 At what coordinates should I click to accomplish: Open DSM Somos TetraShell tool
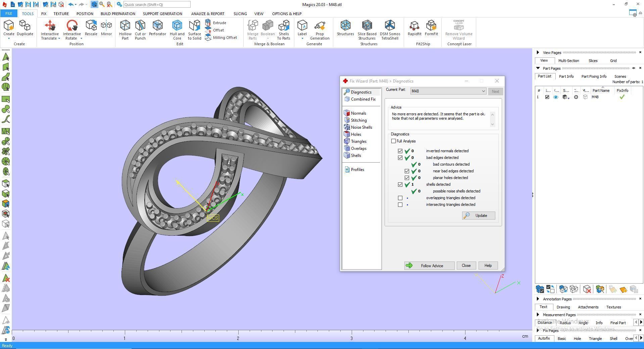click(390, 30)
